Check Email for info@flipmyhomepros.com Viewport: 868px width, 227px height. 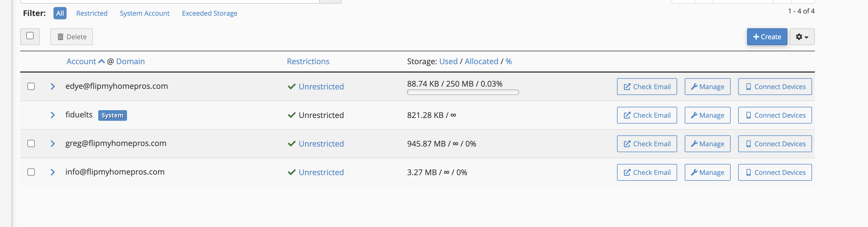pyautogui.click(x=647, y=172)
